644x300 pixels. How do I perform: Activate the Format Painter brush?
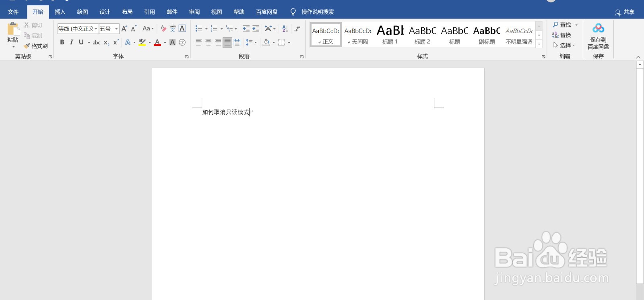pyautogui.click(x=35, y=46)
